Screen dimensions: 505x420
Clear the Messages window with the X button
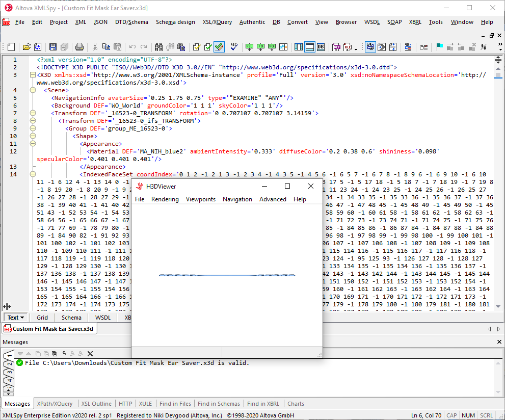90,353
